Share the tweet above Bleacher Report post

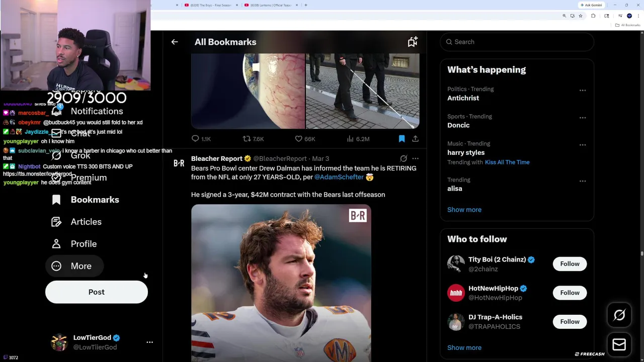tap(415, 139)
